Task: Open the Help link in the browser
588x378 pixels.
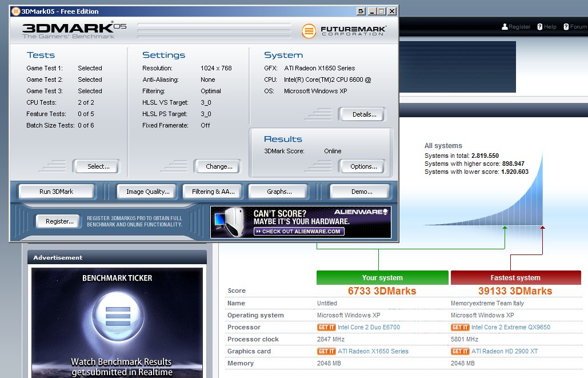Action: pos(550,27)
